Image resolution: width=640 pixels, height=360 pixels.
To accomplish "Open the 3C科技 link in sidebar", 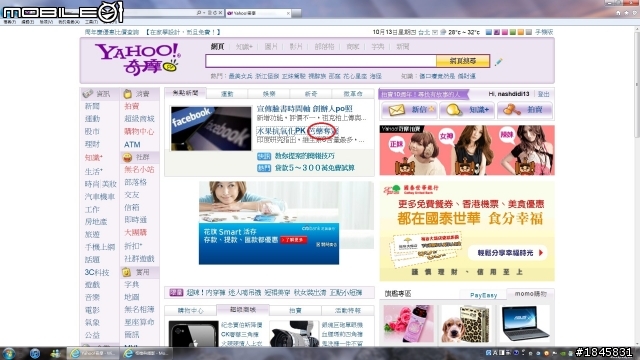I will 97,272.
